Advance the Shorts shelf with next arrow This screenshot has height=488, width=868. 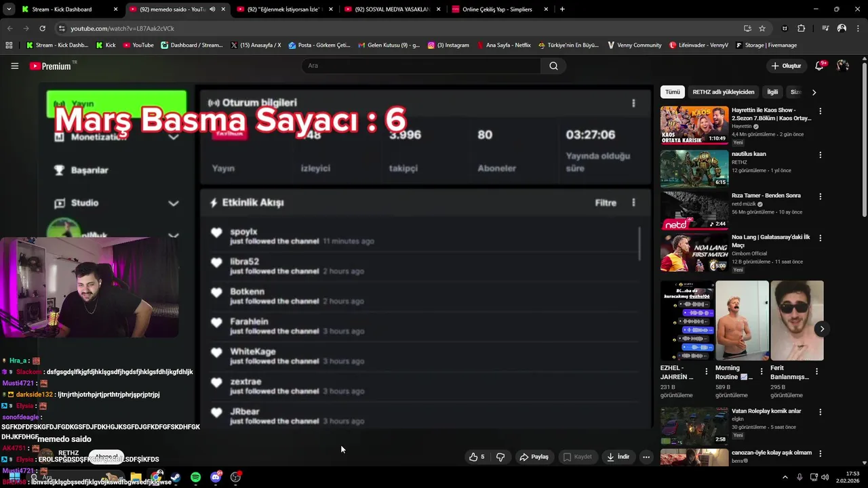(822, 329)
